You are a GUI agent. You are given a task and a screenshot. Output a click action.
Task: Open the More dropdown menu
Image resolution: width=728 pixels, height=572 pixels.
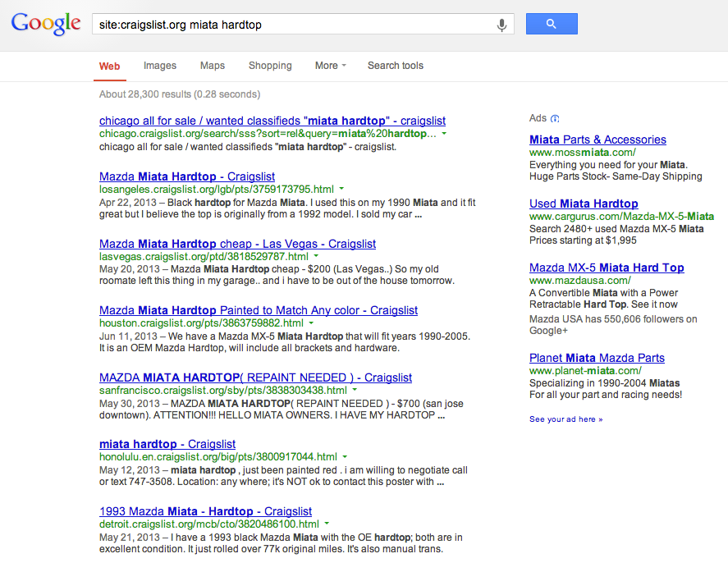click(331, 66)
